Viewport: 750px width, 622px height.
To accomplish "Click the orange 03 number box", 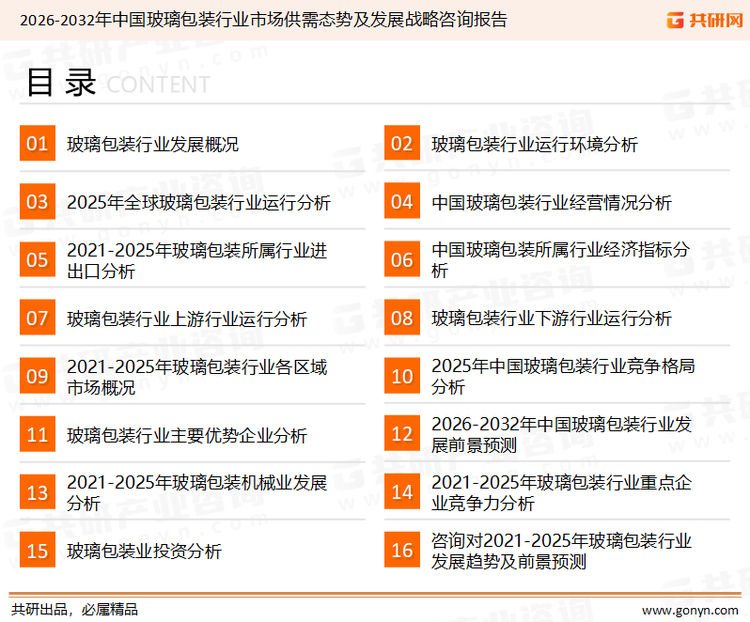I will [x=37, y=201].
